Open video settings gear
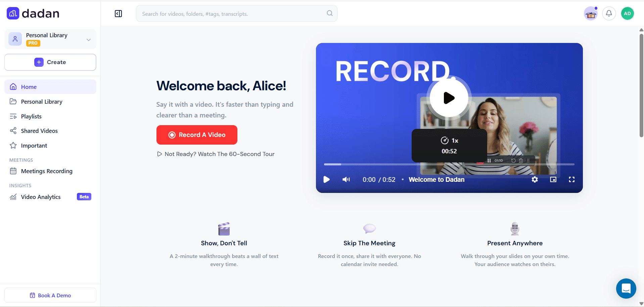644x307 pixels. coord(535,180)
